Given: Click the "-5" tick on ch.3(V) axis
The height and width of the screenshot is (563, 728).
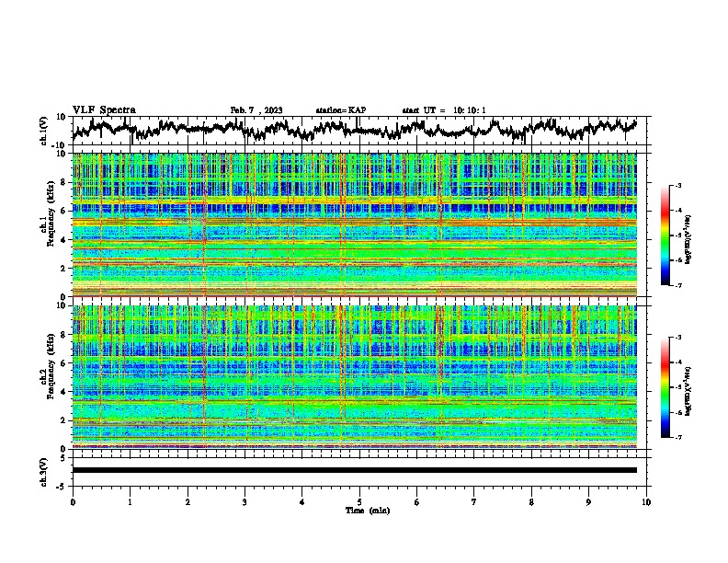Looking at the screenshot, I should (x=62, y=487).
